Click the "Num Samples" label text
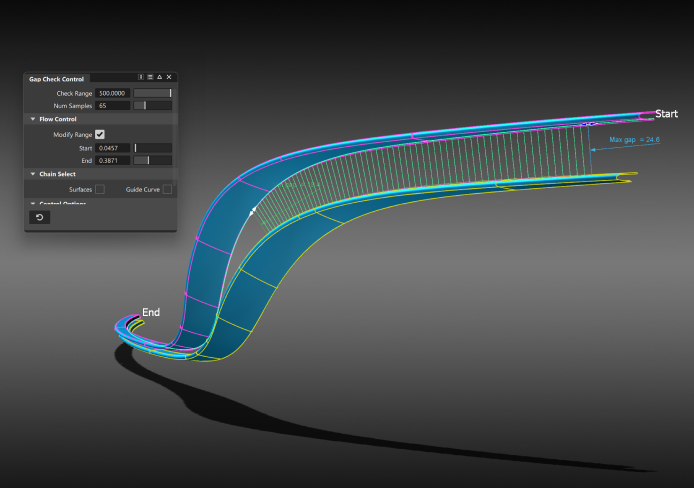This screenshot has height=488, width=694. coord(73,106)
